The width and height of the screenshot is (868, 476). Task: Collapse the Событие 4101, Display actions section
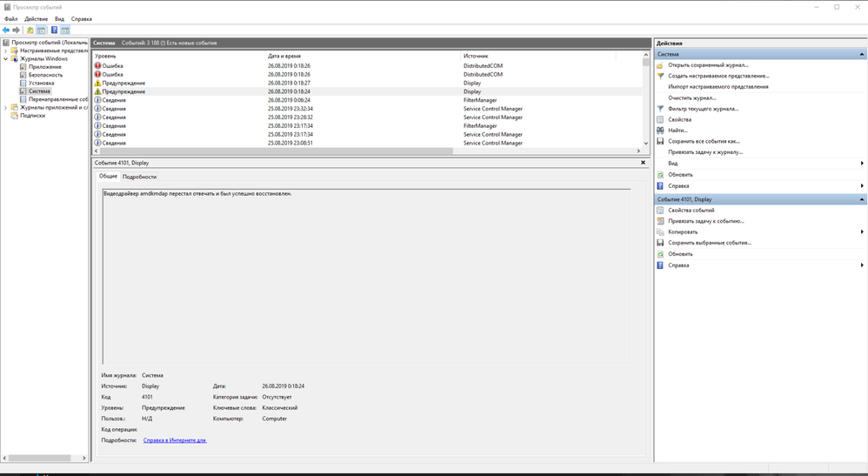[x=861, y=199]
